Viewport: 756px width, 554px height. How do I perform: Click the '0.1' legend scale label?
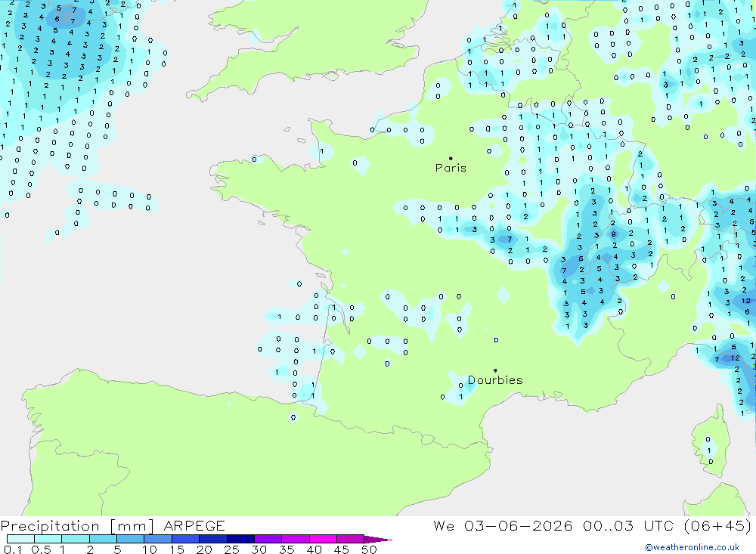(x=13, y=549)
